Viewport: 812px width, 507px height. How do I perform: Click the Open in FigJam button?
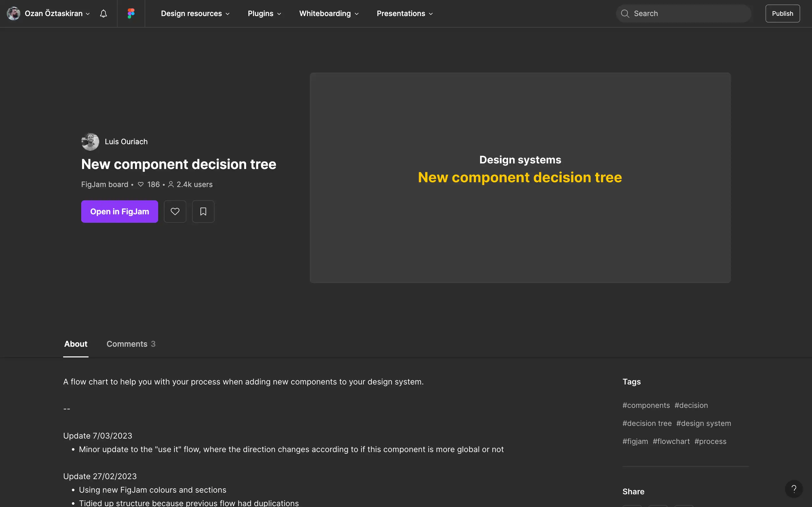(120, 211)
